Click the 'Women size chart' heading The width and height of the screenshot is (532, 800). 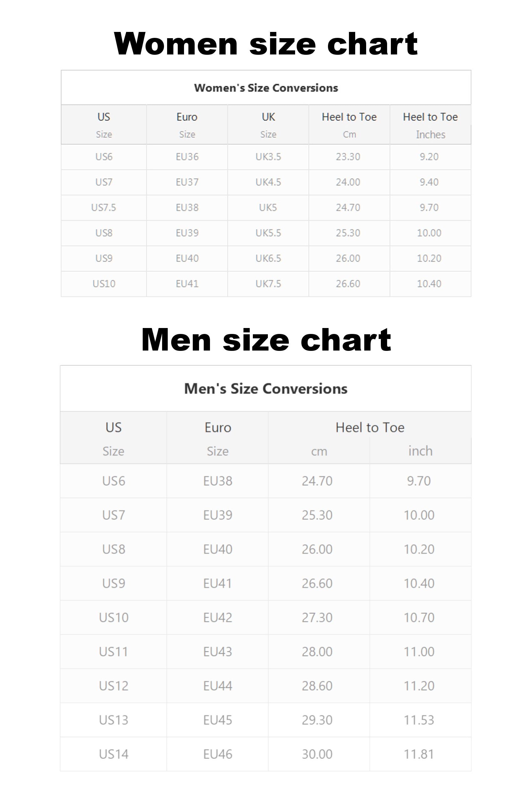(266, 44)
